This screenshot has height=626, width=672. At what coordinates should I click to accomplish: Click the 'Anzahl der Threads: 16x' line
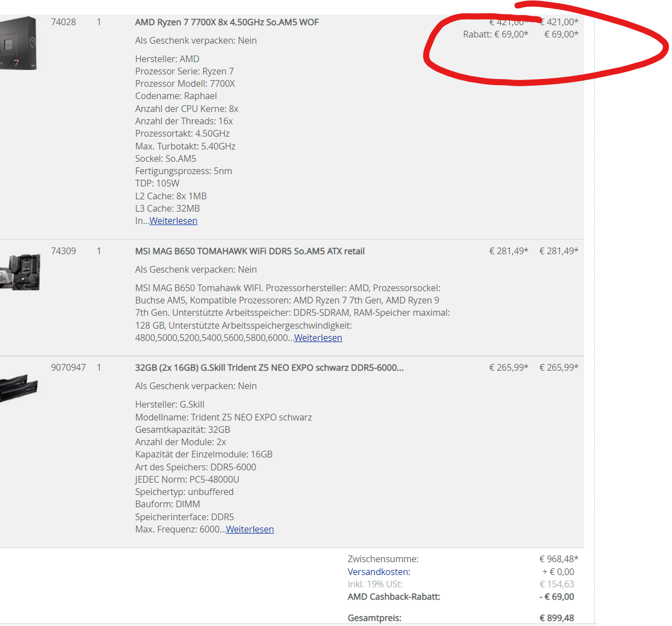pos(184,121)
